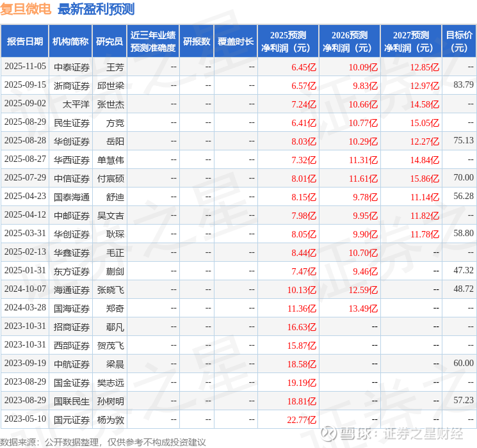Click the 近三年业绩预测准确度 header
This screenshot has width=477, height=448.
click(x=153, y=42)
